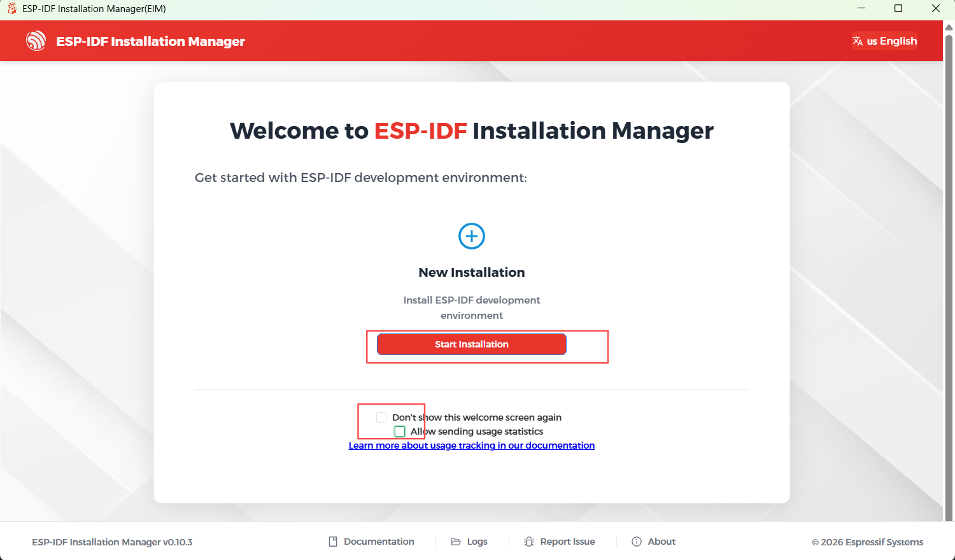Click the version text "ESP-IDF Installation Manager v0.10.3"
The width and height of the screenshot is (955, 560).
pos(112,542)
